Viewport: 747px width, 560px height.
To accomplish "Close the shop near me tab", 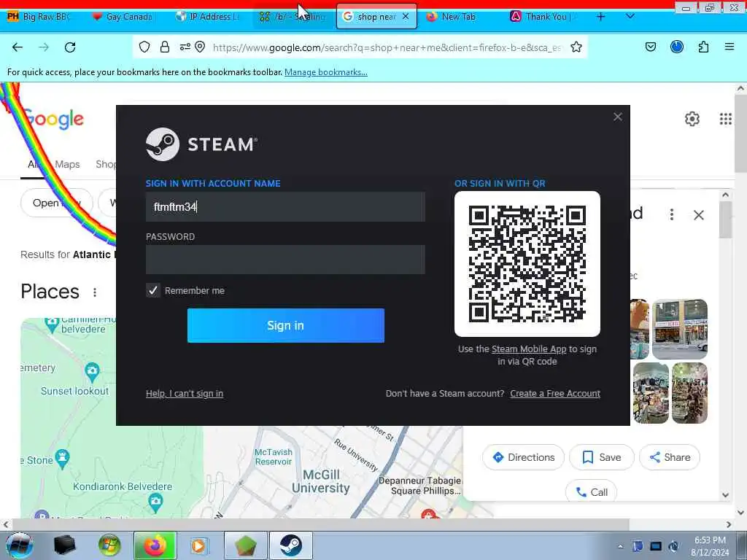I will click(406, 16).
